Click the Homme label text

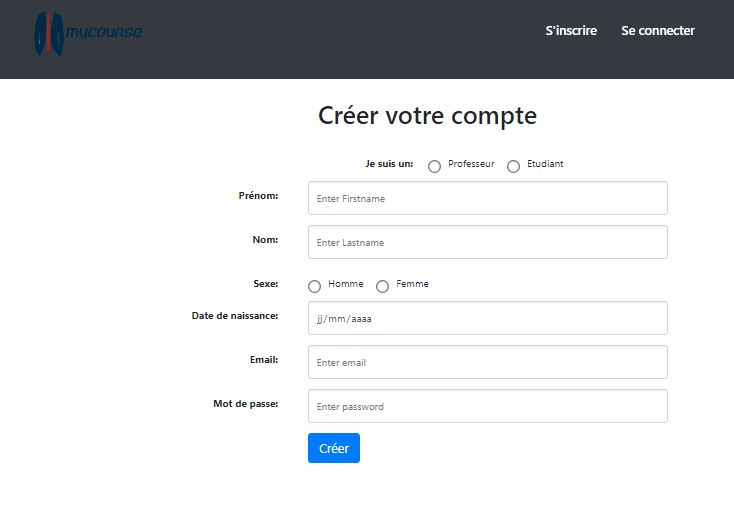point(345,283)
